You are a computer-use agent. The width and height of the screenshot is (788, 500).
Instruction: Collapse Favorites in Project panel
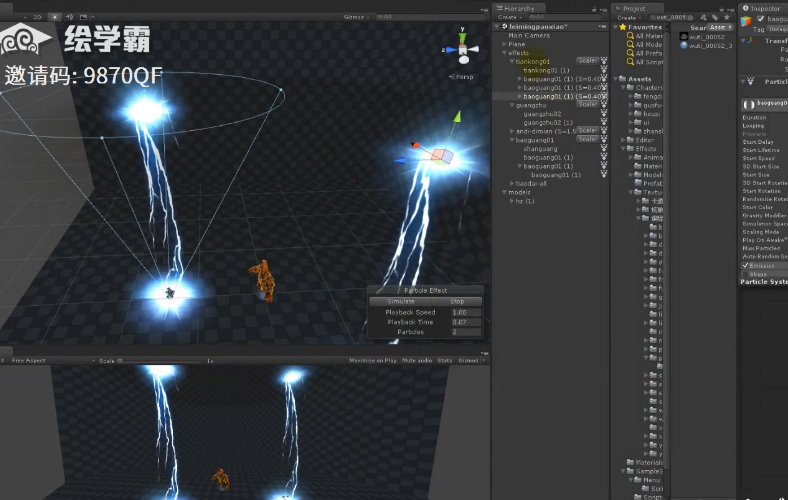point(616,27)
